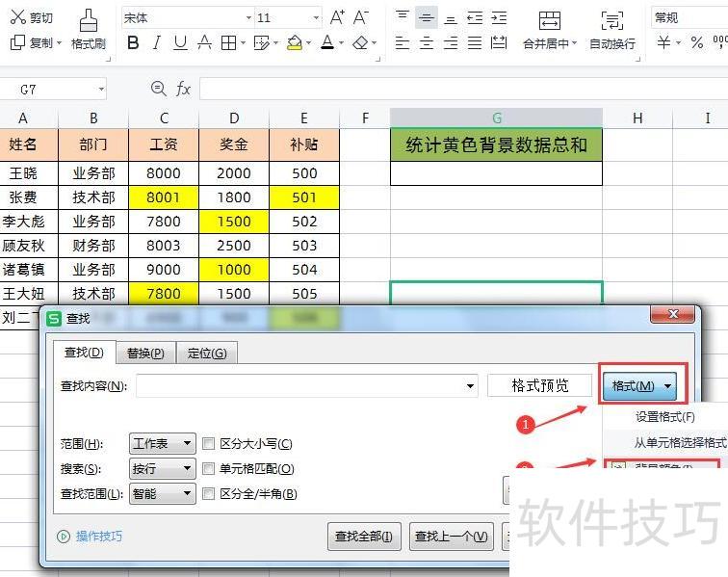The image size is (728, 577).
Task: Switch to the 查找(D) tab
Action: point(84,353)
